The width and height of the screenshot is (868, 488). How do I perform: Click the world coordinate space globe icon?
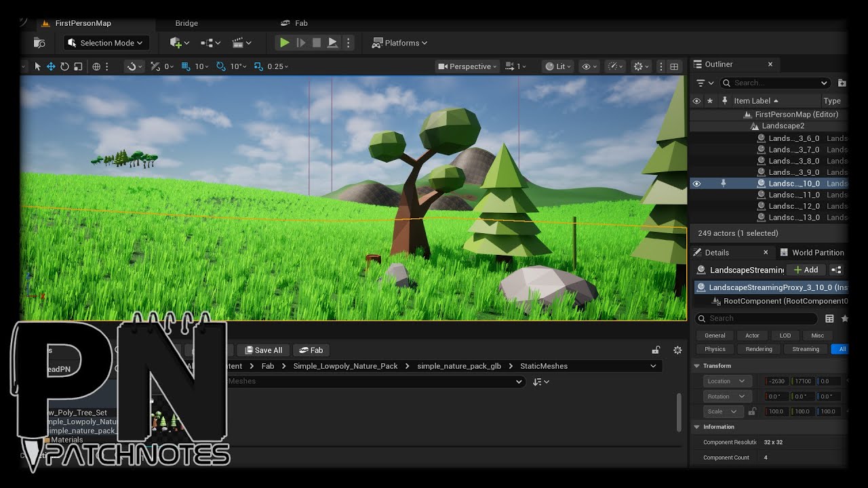coord(96,66)
